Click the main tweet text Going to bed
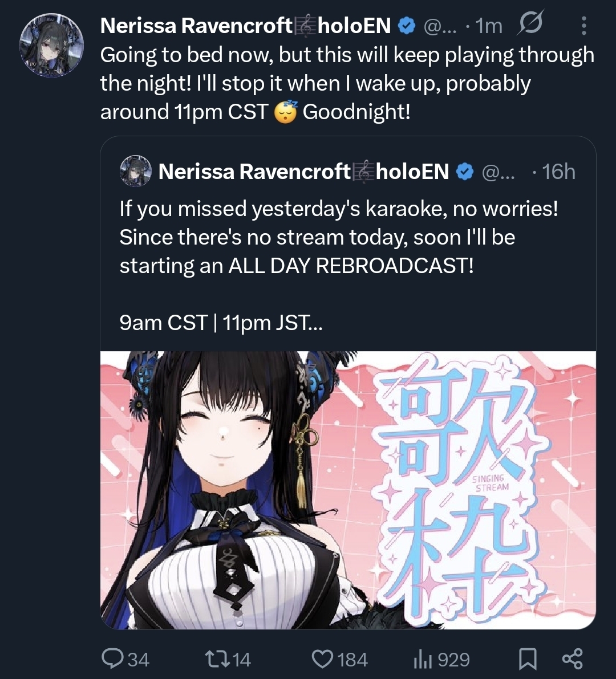Image resolution: width=616 pixels, height=679 pixels. (x=347, y=83)
